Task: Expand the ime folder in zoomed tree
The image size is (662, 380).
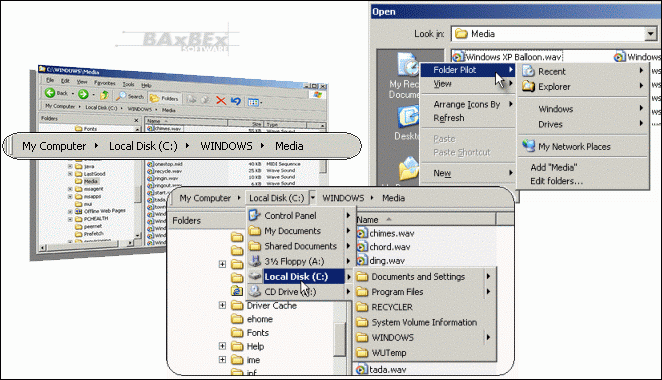Action: pyautogui.click(x=222, y=360)
